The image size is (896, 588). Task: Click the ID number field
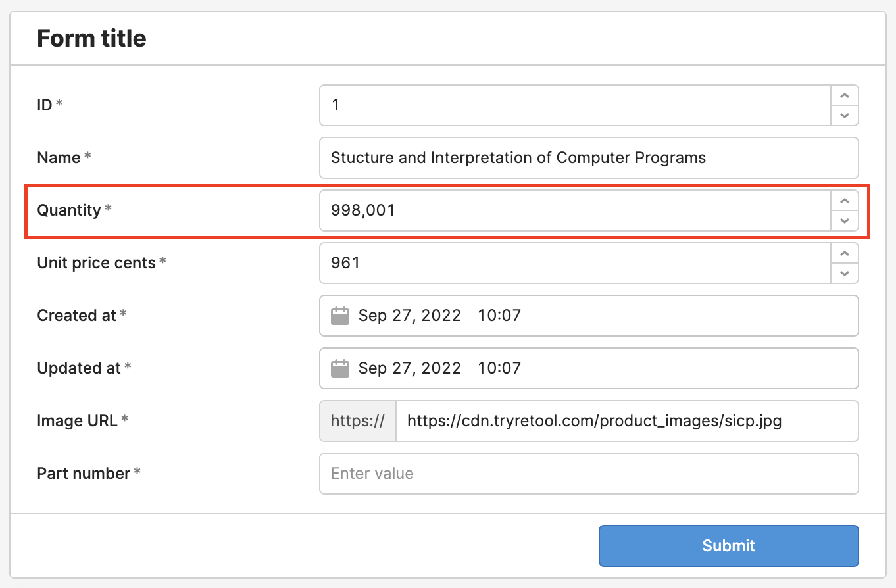572,105
